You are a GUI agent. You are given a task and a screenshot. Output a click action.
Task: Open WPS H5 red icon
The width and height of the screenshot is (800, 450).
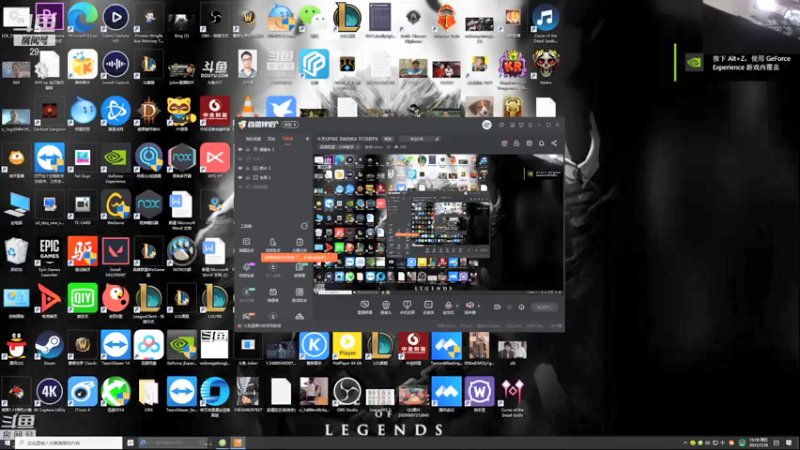215,160
